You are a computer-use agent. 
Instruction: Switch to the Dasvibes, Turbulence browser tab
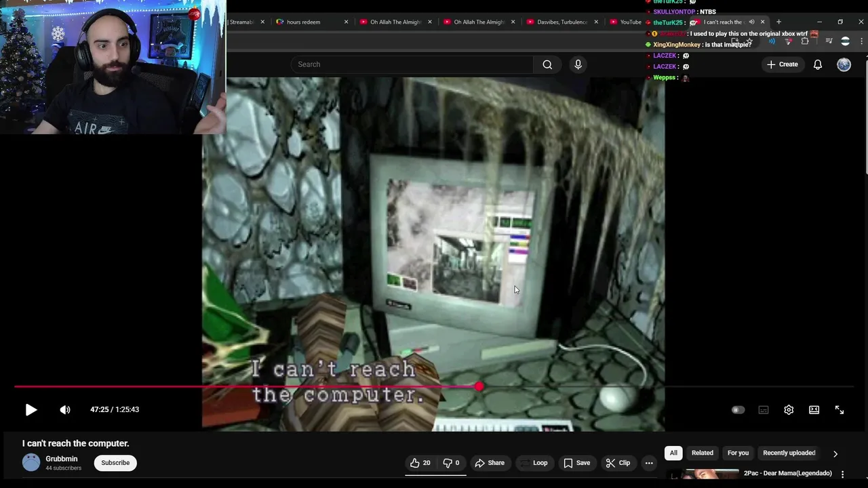point(562,22)
